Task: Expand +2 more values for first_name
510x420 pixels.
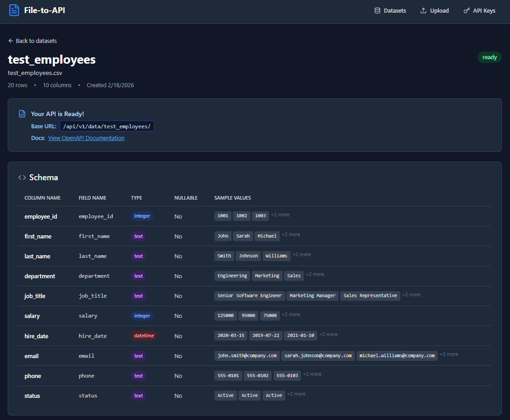Action: pyautogui.click(x=291, y=234)
